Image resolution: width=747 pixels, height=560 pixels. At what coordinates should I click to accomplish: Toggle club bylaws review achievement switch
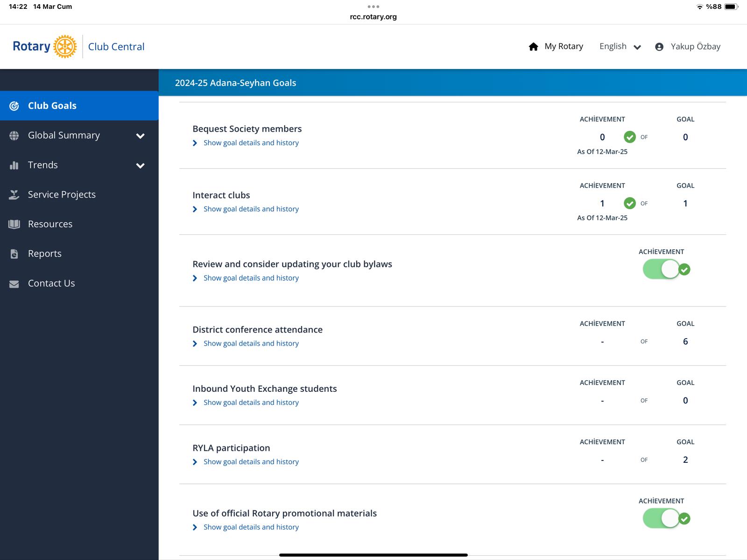(x=662, y=269)
